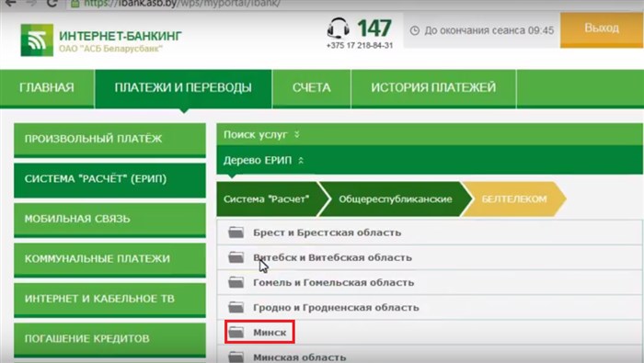644x363 pixels.
Task: Click the folder icon for Брест и Брестская область
Action: coord(236,233)
